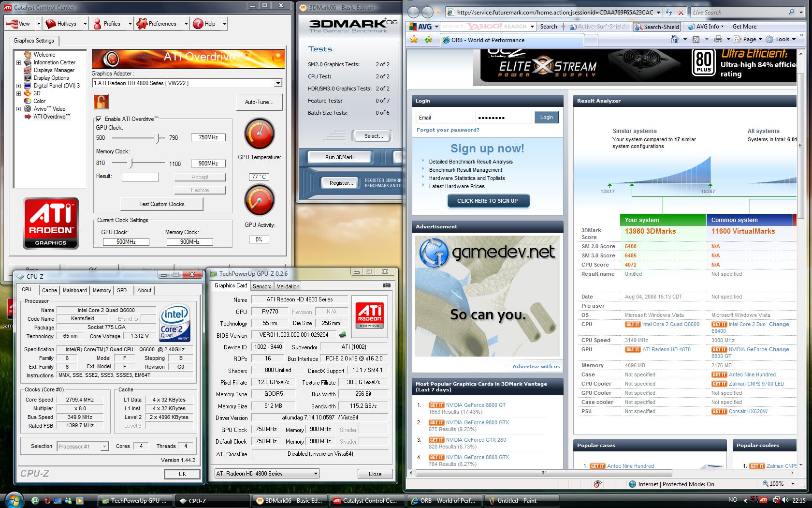Switch to Sensors tab in GPU-Z
Screen dimensions: 812x508
point(262,286)
